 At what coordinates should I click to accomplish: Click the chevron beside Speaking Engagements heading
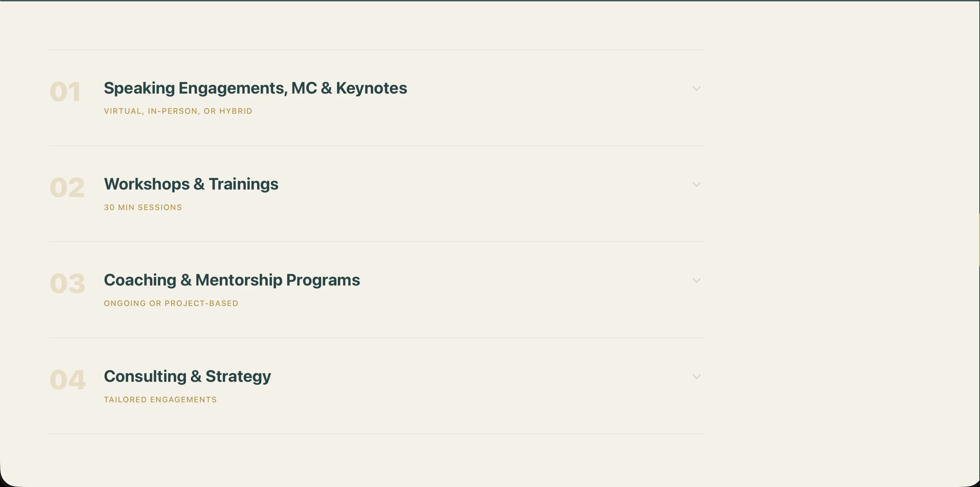coord(696,89)
